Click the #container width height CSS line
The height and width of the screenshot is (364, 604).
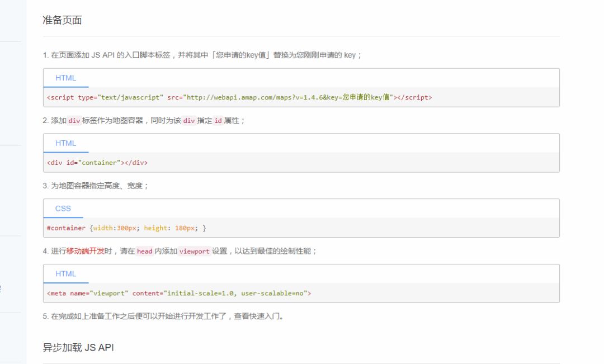point(126,228)
